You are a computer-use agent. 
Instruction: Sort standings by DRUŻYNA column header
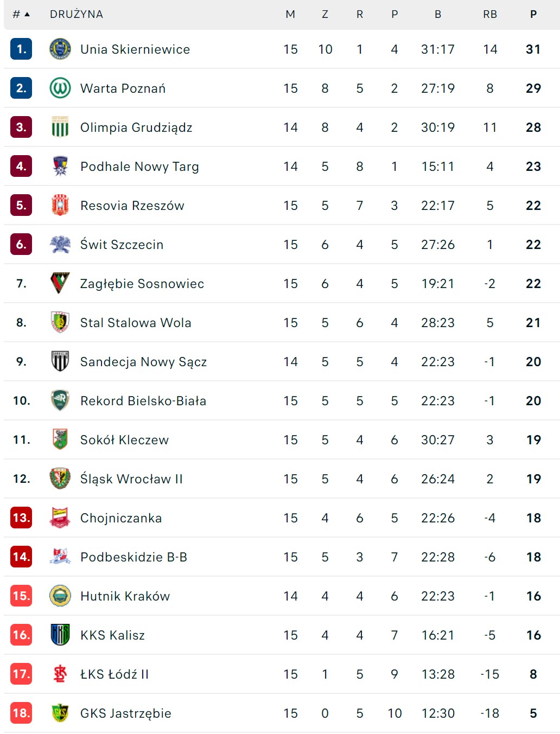tap(76, 14)
